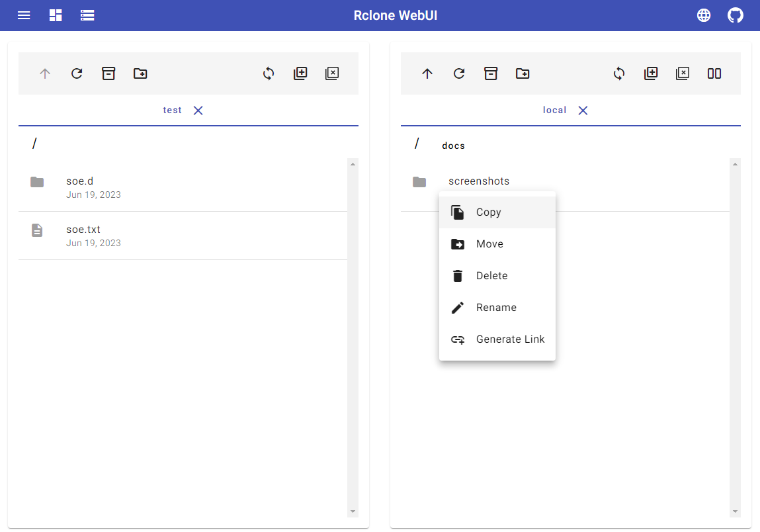760x532 pixels.
Task: Add a new tab in the test pane
Action: (x=300, y=73)
